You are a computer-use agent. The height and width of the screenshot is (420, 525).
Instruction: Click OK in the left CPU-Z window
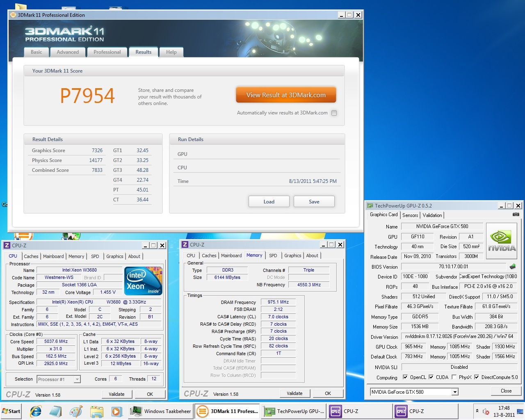pyautogui.click(x=150, y=394)
